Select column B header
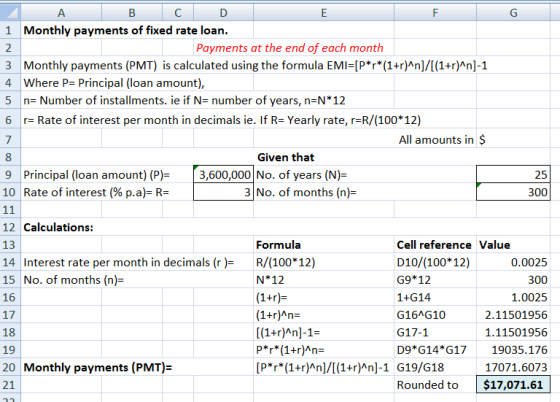Viewport: 560px width, 402px height. click(x=132, y=13)
